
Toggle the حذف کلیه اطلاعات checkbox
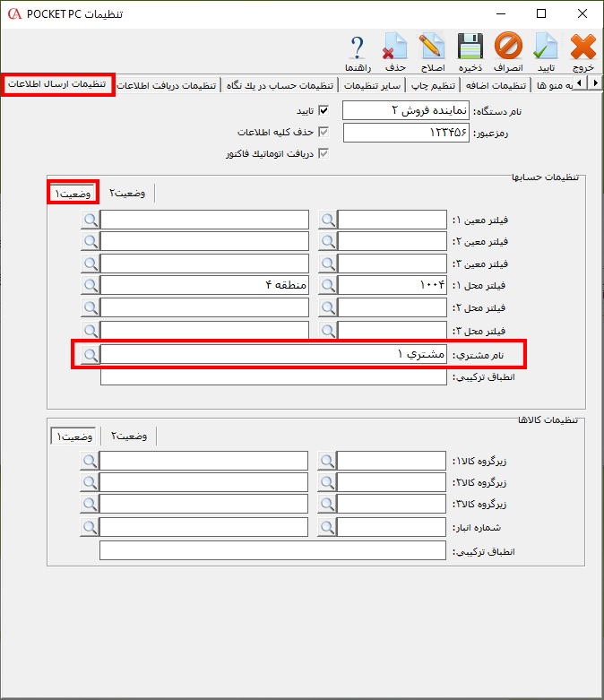[x=324, y=133]
